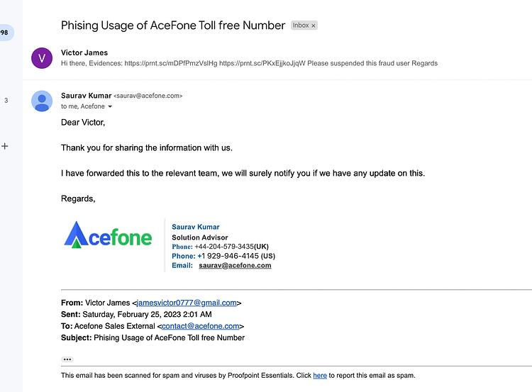Click Saurav Kumar sender name
Viewport: 532px width, 392px height.
coord(86,96)
